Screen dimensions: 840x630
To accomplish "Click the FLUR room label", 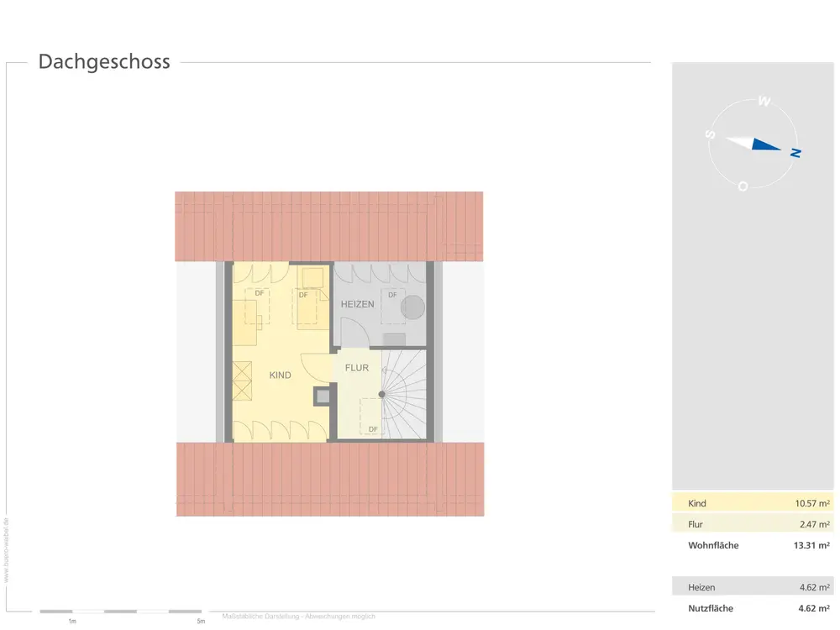I will (x=357, y=368).
